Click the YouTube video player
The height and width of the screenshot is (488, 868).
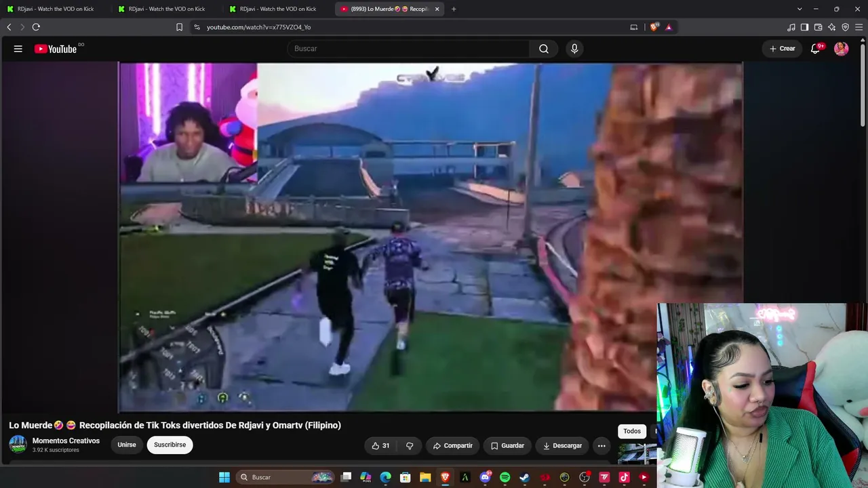pyautogui.click(x=431, y=237)
